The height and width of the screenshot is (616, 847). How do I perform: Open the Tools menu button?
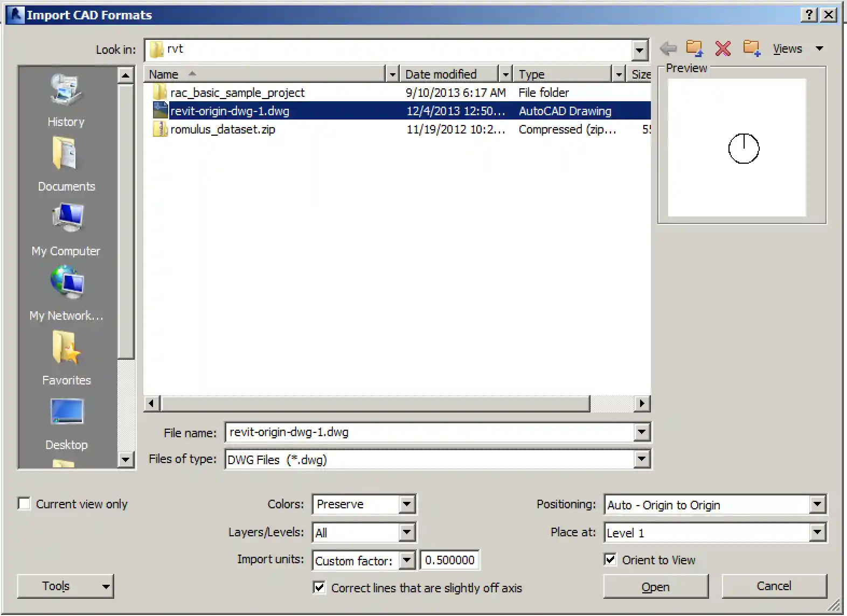coord(66,586)
